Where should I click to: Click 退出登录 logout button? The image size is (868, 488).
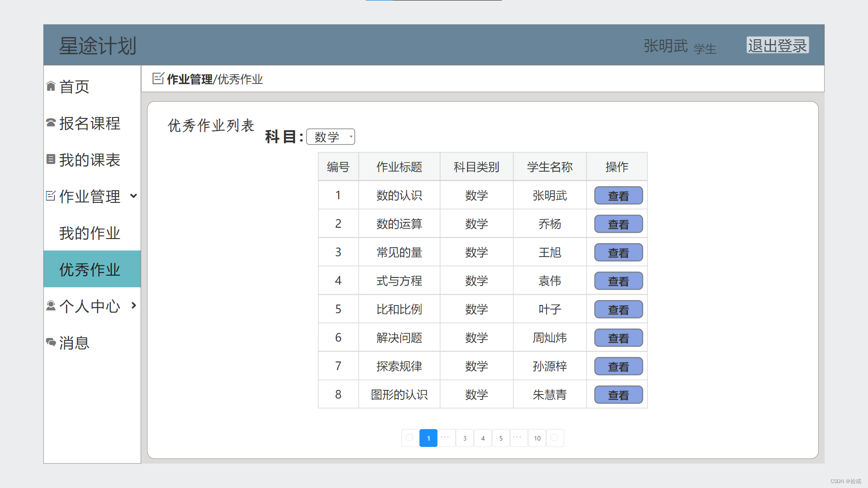tap(777, 45)
